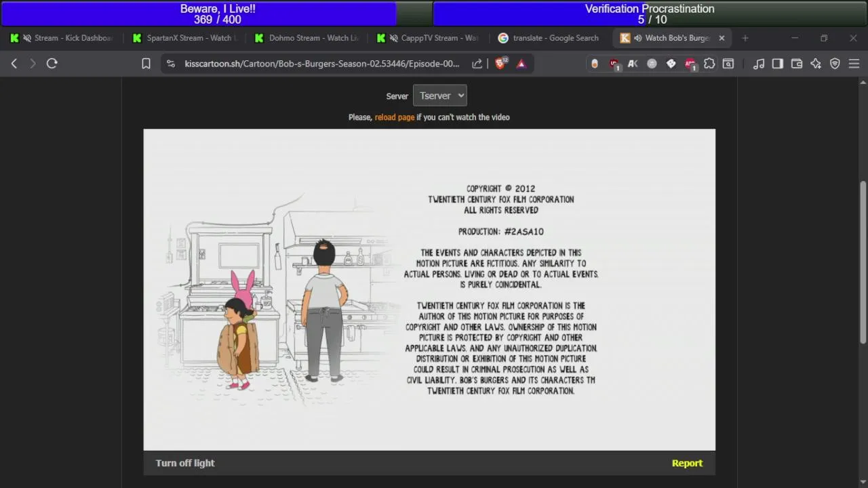Click the address bar URL
Image resolution: width=868 pixels, height=488 pixels.
[322, 64]
